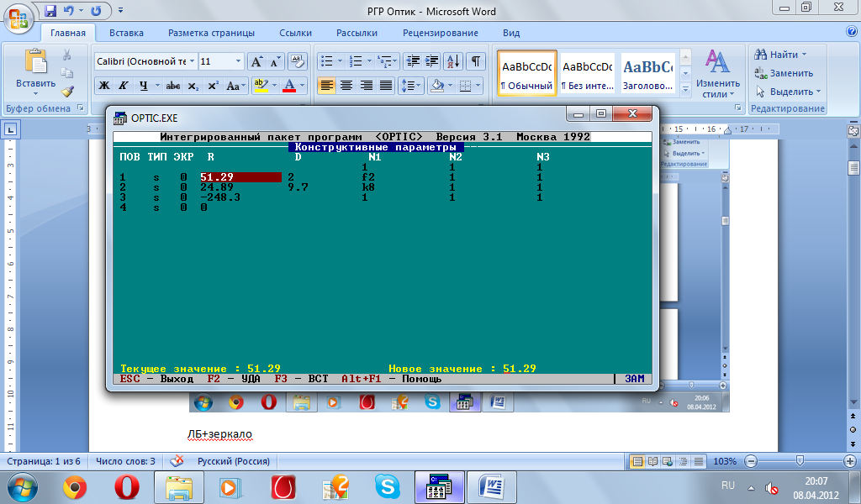This screenshot has width=861, height=504.
Task: Open the borders dropdown arrow
Action: pyautogui.click(x=478, y=86)
